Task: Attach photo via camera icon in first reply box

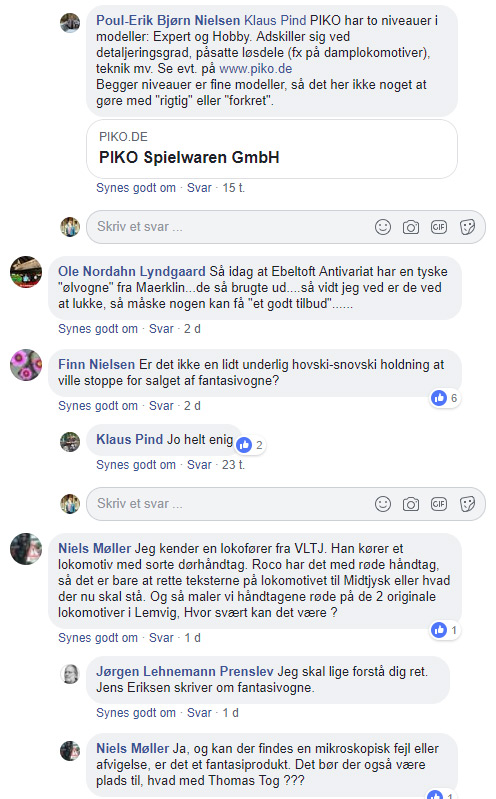Action: [x=411, y=227]
